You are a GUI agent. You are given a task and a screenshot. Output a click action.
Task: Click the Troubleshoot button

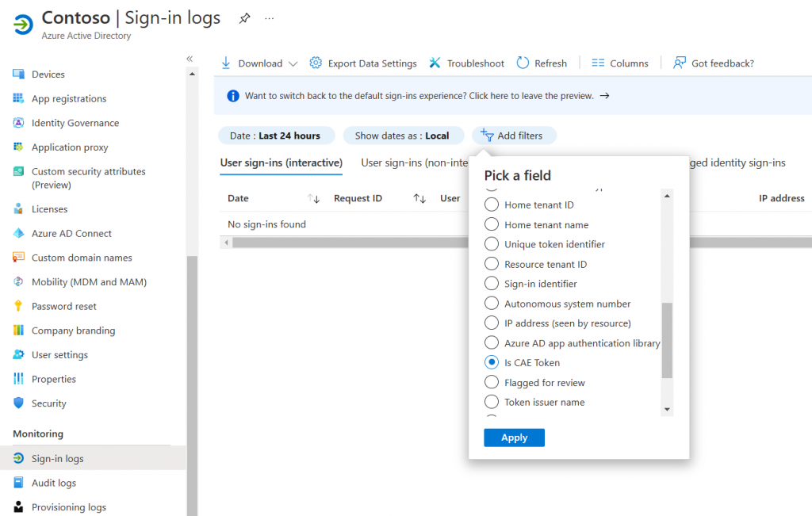(x=466, y=63)
